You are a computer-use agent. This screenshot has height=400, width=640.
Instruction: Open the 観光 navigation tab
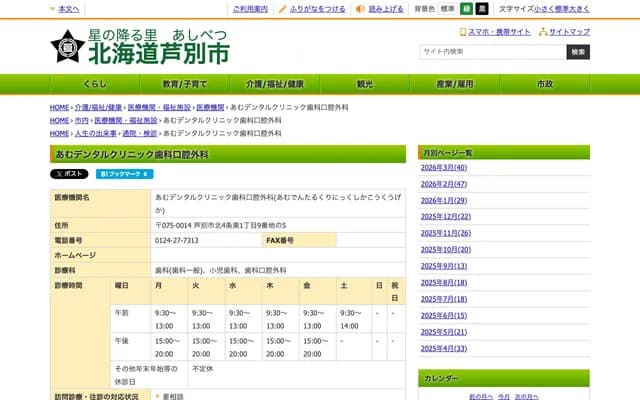click(x=365, y=84)
